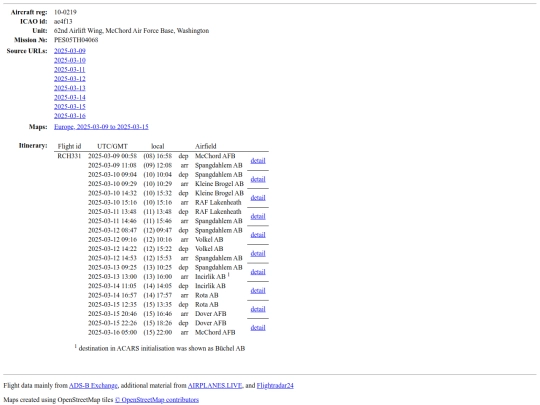Click the (15) 22:00 local time cell

(x=158, y=333)
